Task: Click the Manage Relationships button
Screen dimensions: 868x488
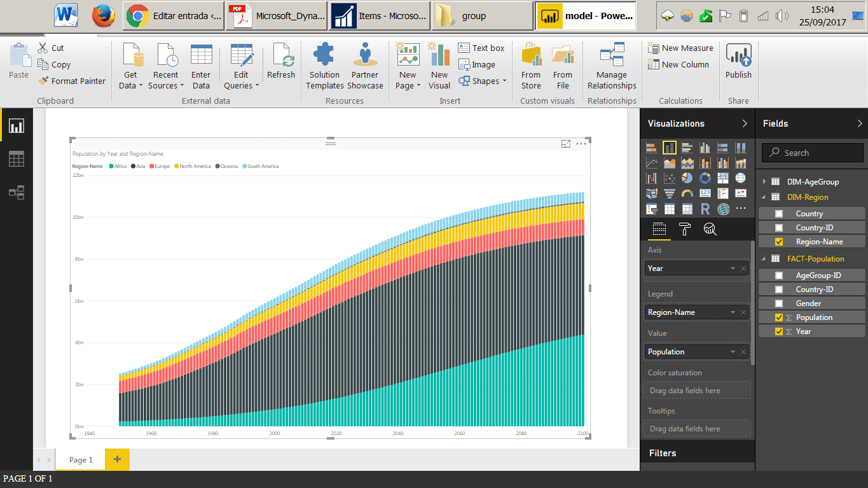Action: (x=612, y=66)
